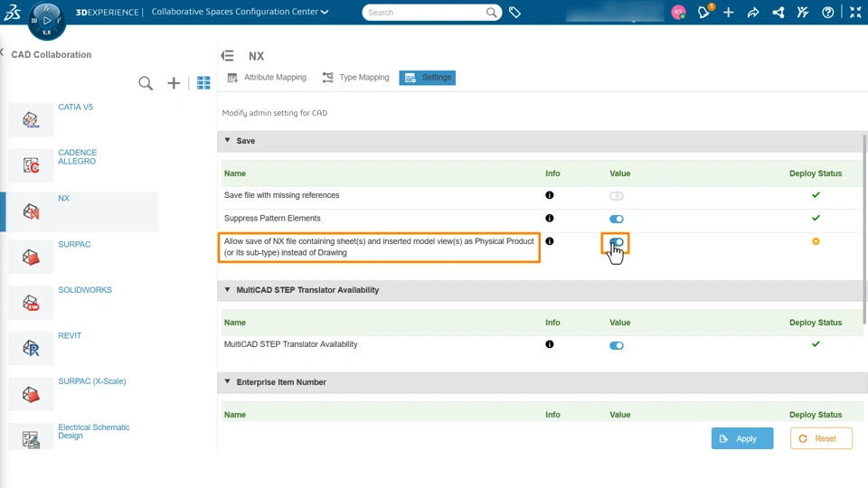This screenshot has width=868, height=488.
Task: Search the CAD Collaboration list
Action: tap(146, 83)
